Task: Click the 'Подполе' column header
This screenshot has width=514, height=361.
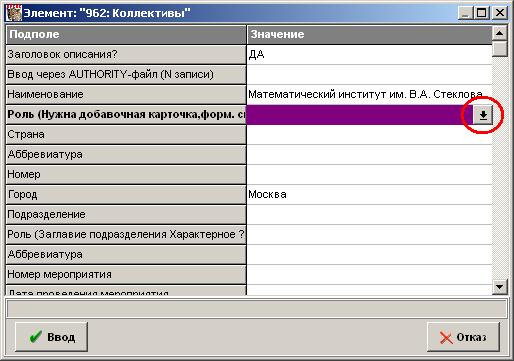Action: point(126,35)
